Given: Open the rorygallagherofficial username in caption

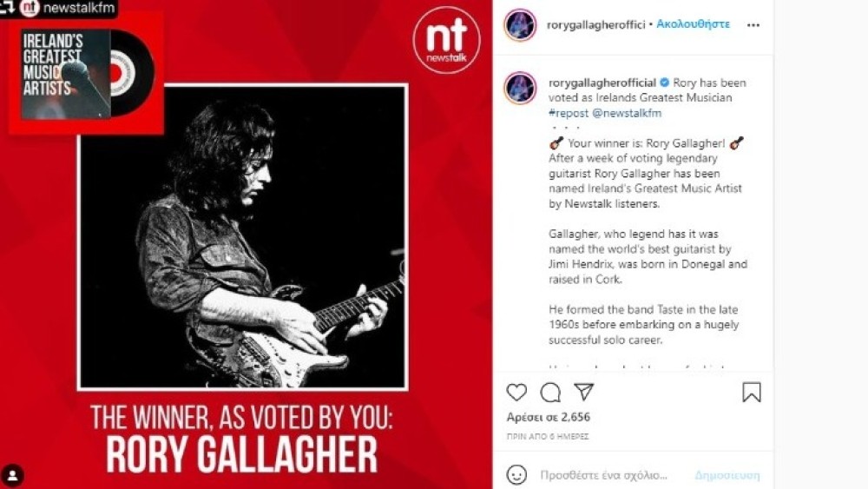Looking at the screenshot, I should click(602, 83).
